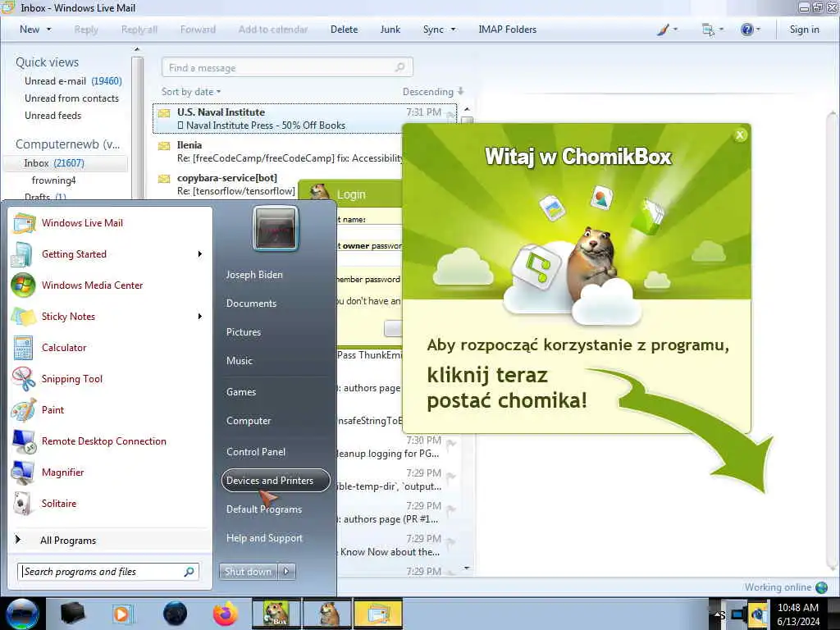This screenshot has height=630, width=840.
Task: Toggle flag on the 7:30 PM message
Action: tap(452, 443)
